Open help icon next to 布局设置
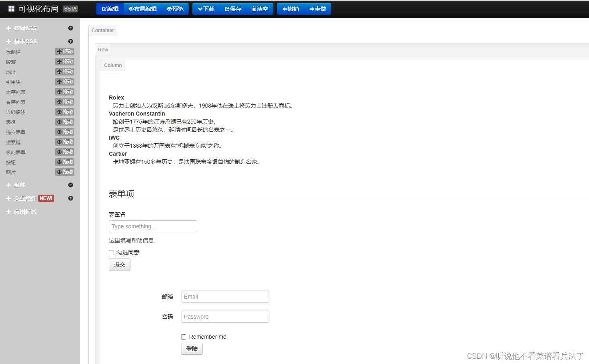Viewport: 589px width, 364px height. 71,28
